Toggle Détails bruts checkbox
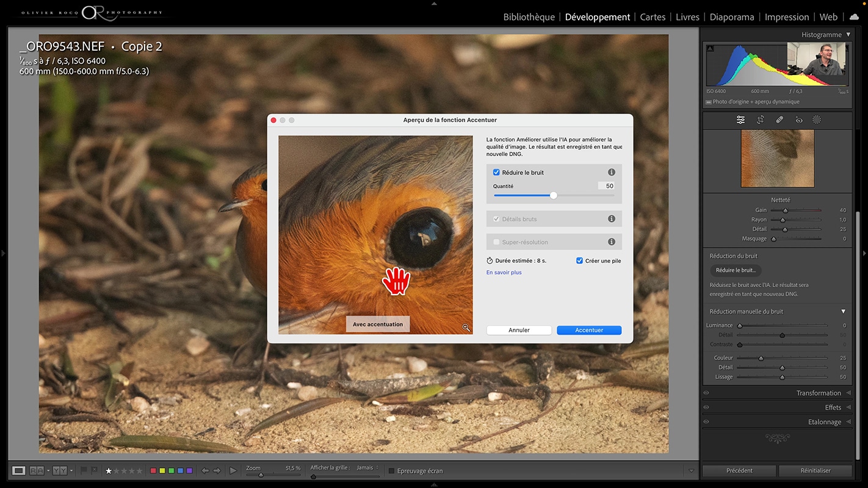868x488 pixels. (496, 219)
